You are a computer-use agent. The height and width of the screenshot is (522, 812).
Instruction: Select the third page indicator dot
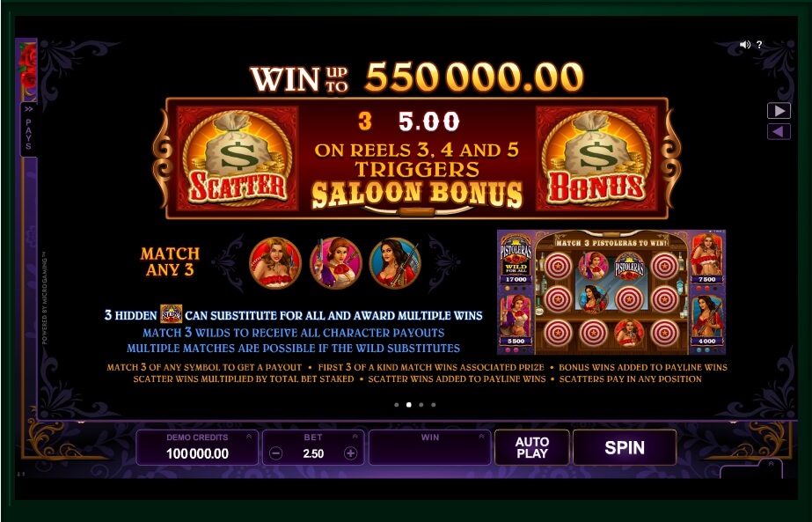[x=421, y=405]
